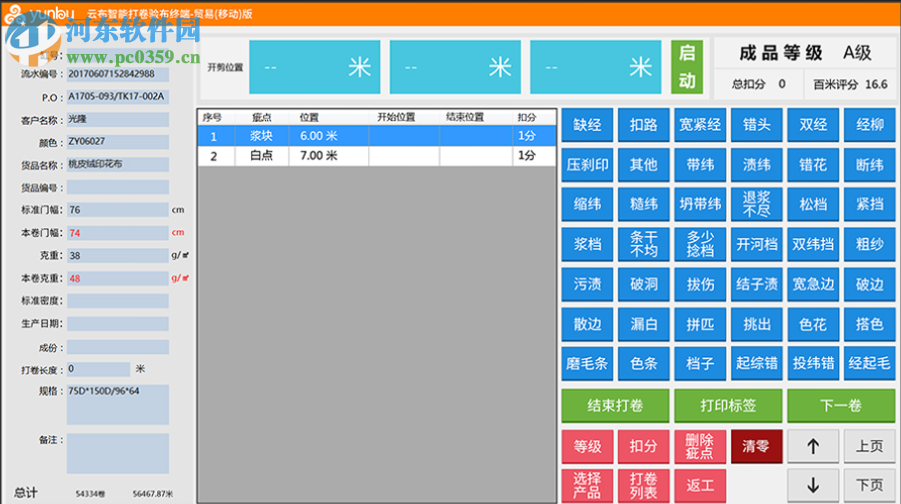The width and height of the screenshot is (901, 504).
Task: Select the 糙纬 defect button
Action: pyautogui.click(x=644, y=205)
